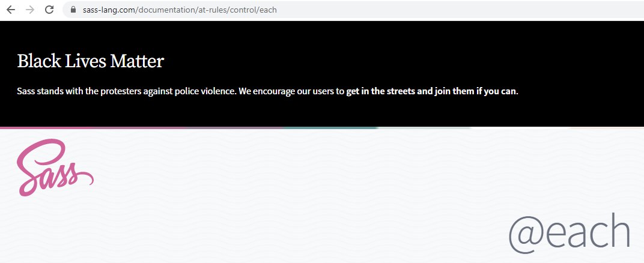
Task: Go forward using the browser forward arrow
Action: (30, 10)
